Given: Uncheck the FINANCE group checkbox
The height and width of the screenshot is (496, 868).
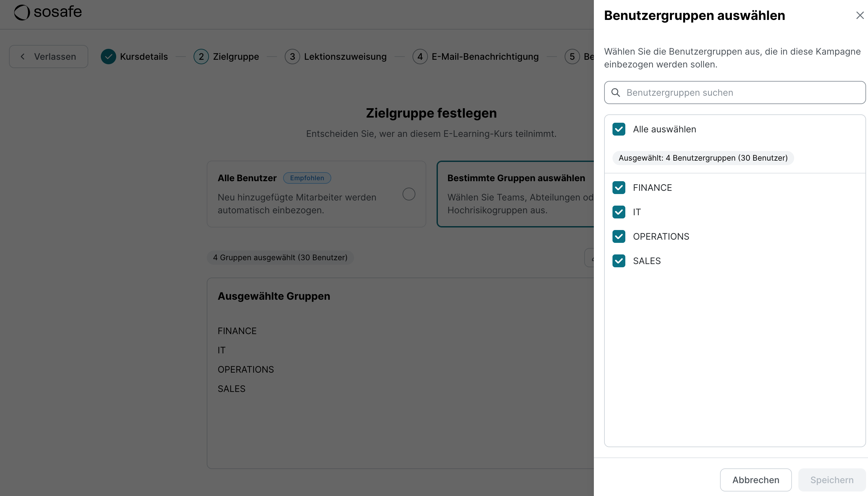Looking at the screenshot, I should (x=619, y=188).
